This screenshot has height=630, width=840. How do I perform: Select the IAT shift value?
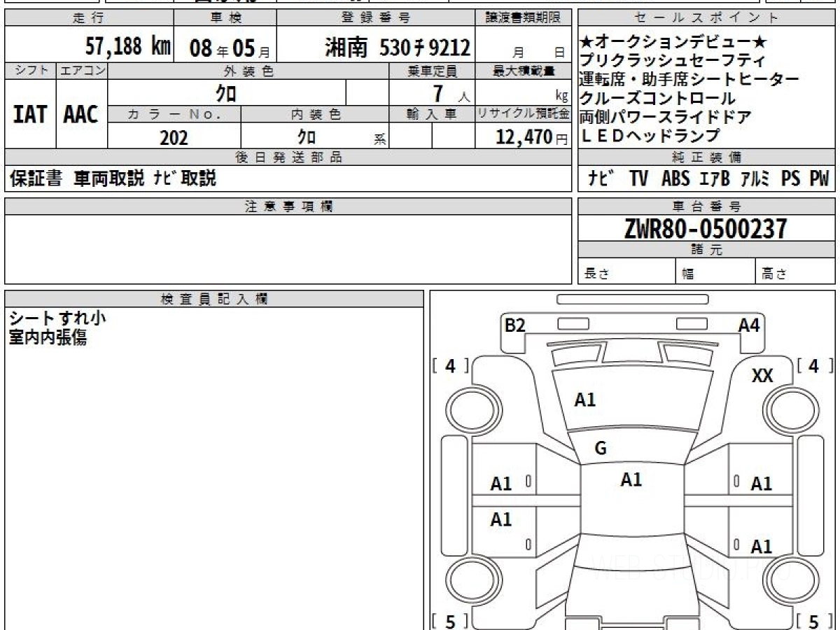pos(30,114)
